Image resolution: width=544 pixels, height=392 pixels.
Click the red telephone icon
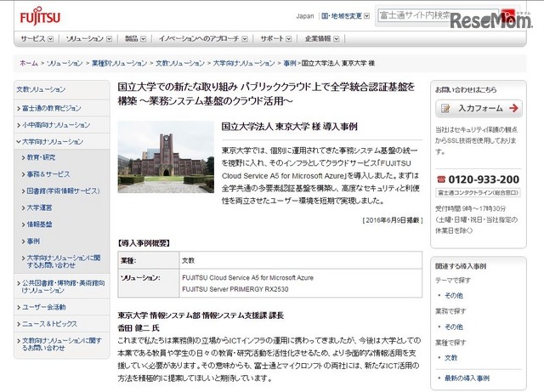(x=441, y=179)
